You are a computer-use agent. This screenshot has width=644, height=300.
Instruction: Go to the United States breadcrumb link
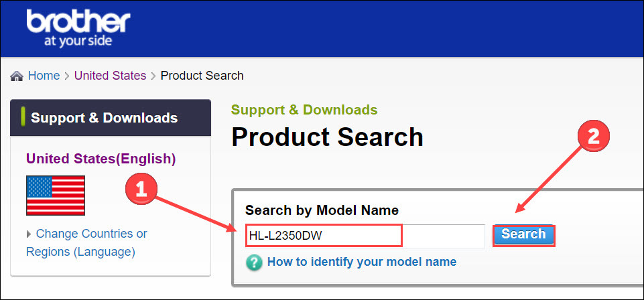[x=110, y=76]
